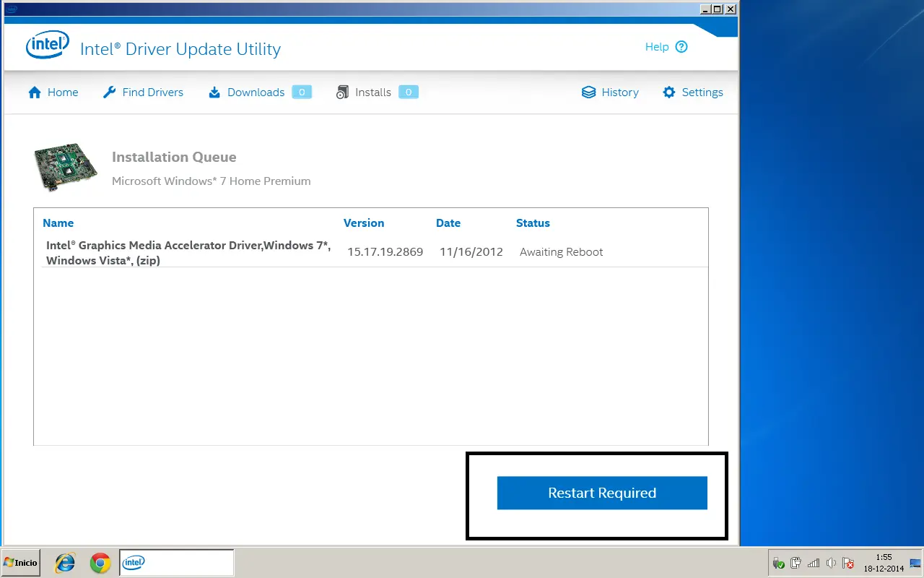Go to the Home tab
This screenshot has width=924, height=578.
pos(53,92)
